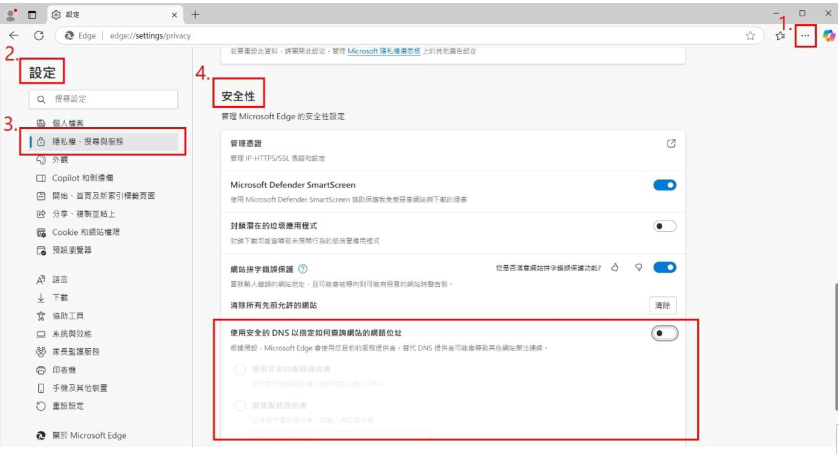Enable the 使用安全的 DNS toggle

click(665, 334)
